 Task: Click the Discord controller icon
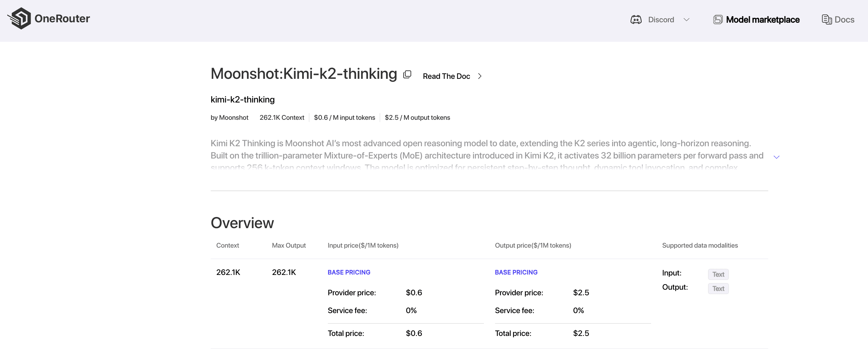pos(636,19)
